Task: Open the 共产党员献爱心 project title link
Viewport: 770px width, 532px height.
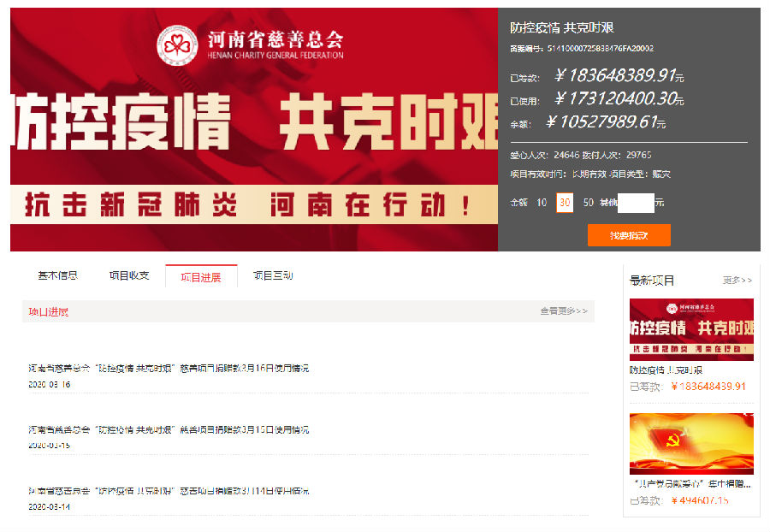Action: point(690,484)
